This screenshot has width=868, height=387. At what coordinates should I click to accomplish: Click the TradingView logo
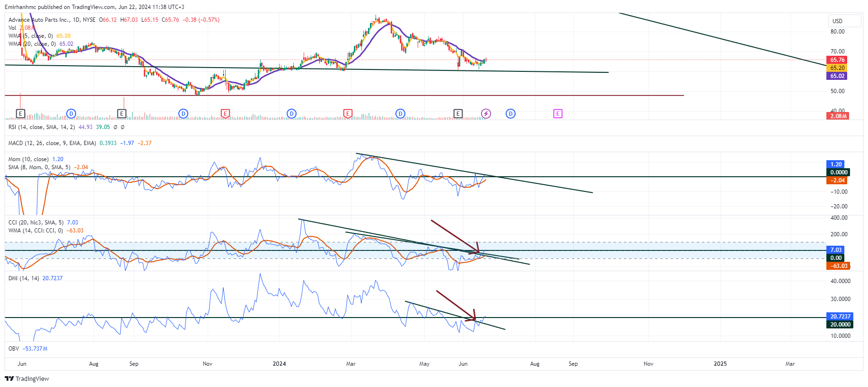(27, 378)
